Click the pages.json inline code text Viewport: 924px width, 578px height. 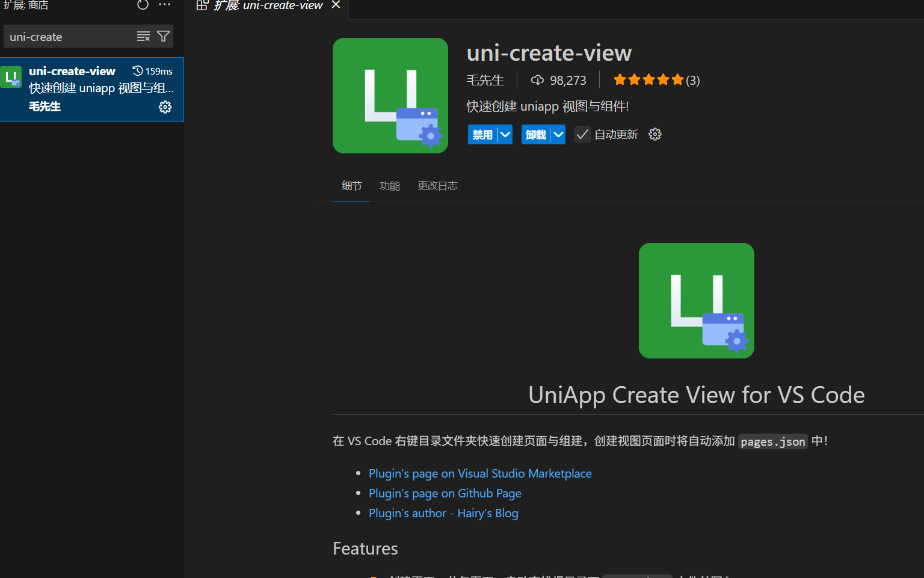coord(773,441)
